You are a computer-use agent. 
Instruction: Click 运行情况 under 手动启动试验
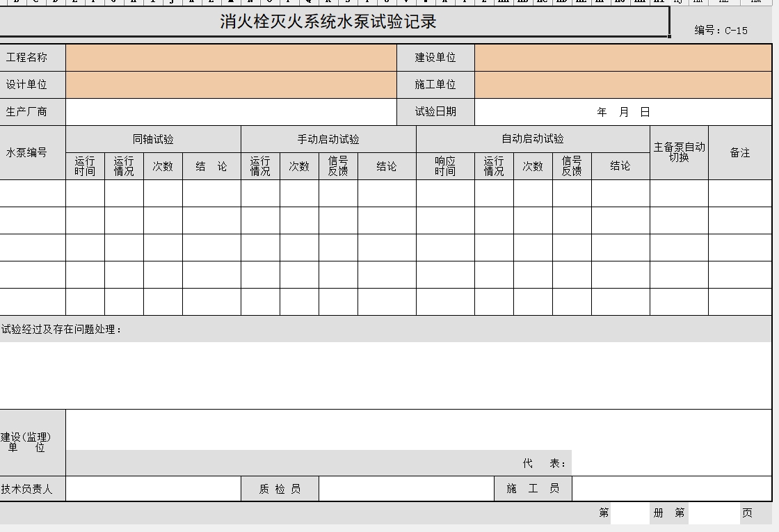[x=260, y=166]
